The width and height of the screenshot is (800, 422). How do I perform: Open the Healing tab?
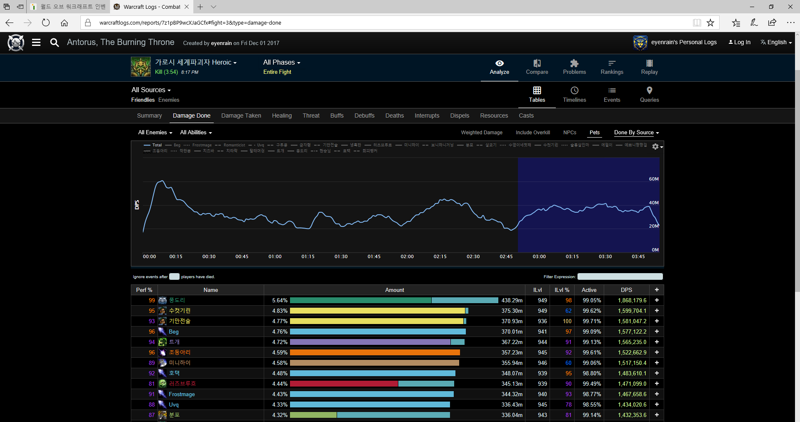[x=282, y=116]
